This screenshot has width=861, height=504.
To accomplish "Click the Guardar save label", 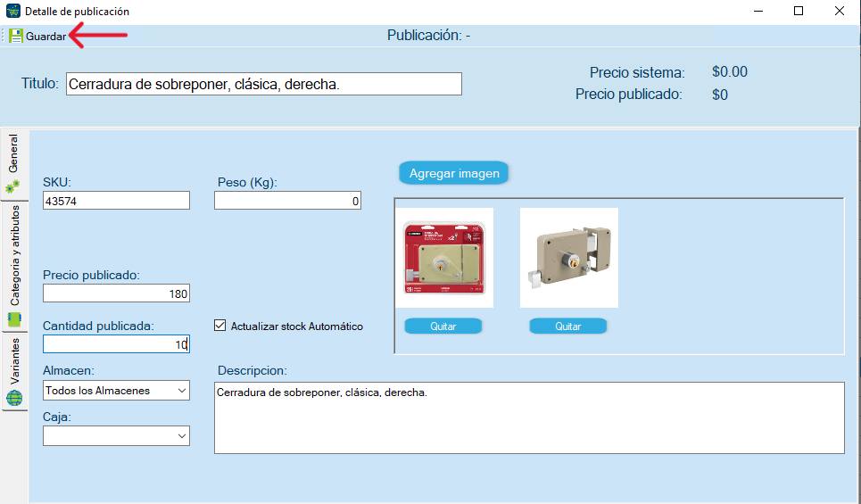I will point(46,37).
